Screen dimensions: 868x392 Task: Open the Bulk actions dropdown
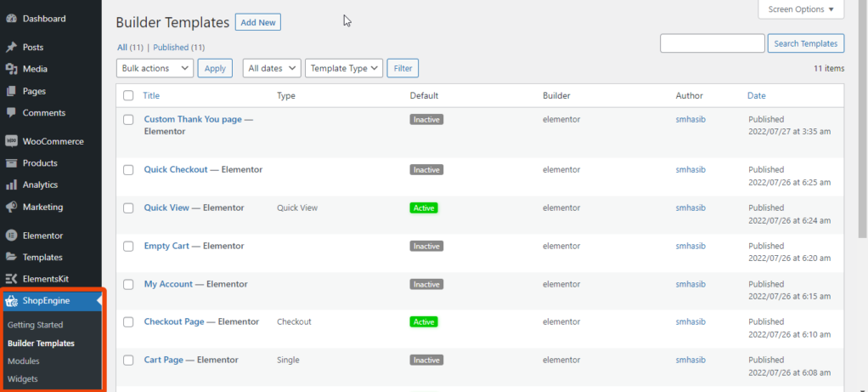(x=155, y=68)
